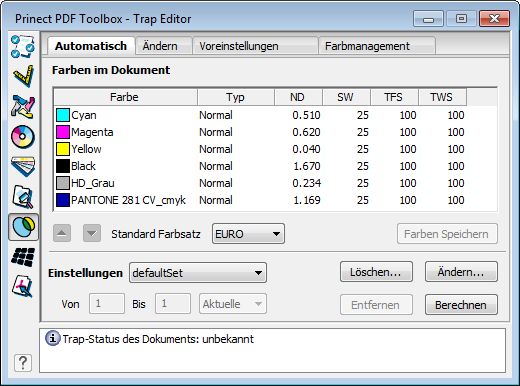Open the Voreinstellungen tab
520x386 pixels.
(x=255, y=46)
